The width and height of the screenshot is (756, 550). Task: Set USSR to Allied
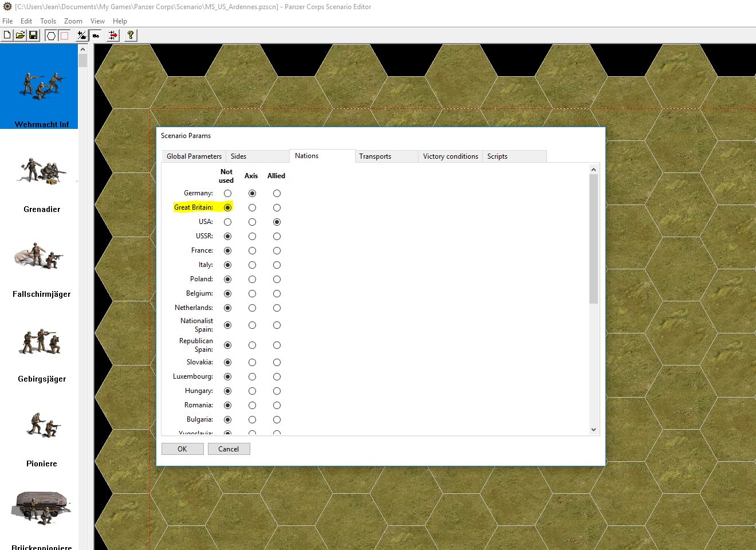(277, 237)
